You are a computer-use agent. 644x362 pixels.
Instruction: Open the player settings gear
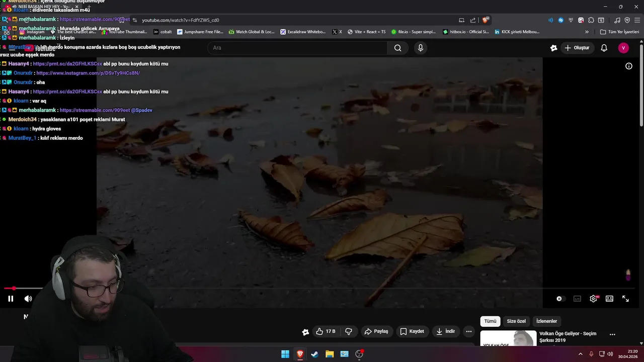pos(593,299)
